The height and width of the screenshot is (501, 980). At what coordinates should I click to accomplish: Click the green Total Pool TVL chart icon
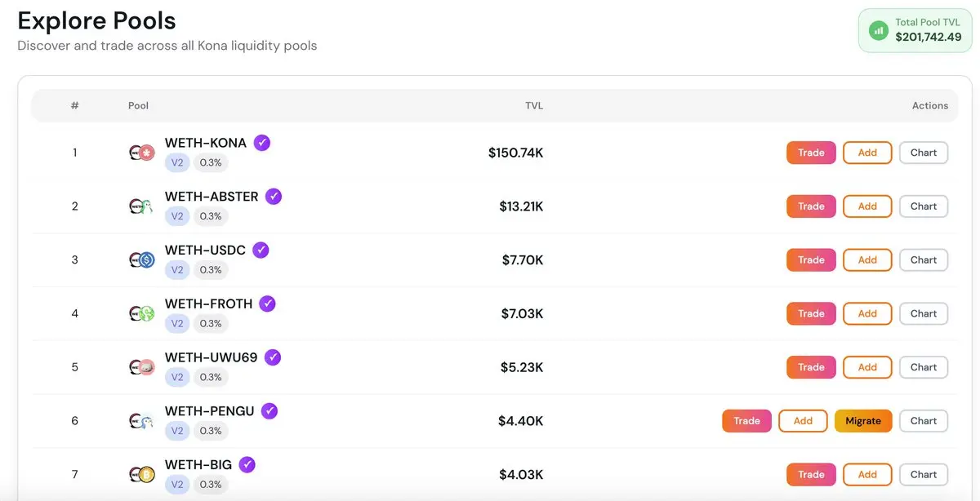[x=879, y=31]
